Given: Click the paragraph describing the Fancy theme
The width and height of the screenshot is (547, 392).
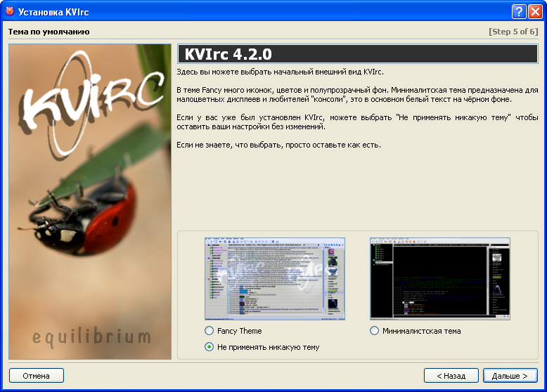Looking at the screenshot, I should pyautogui.click(x=357, y=95).
